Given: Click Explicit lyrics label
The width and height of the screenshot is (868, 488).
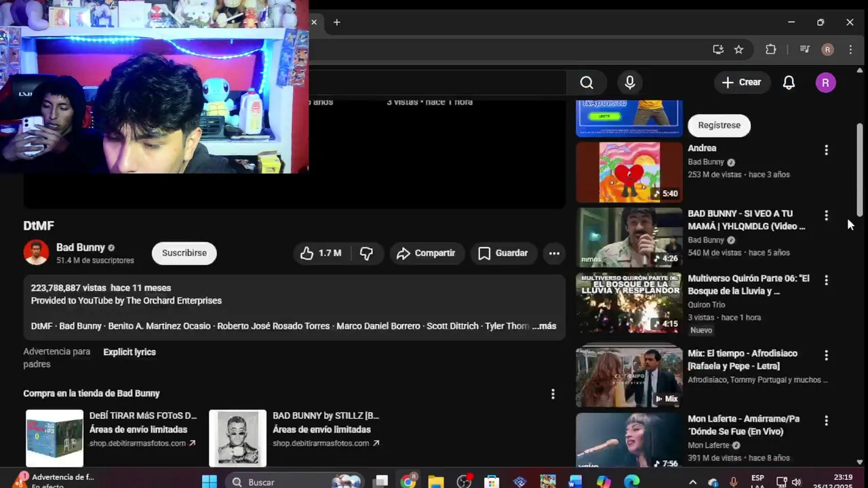Looking at the screenshot, I should pyautogui.click(x=130, y=352).
